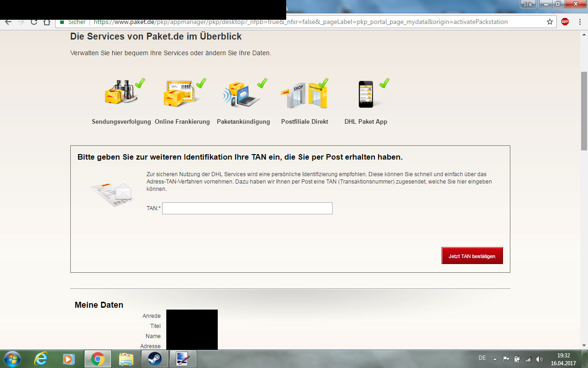The width and height of the screenshot is (588, 368).
Task: Switch to Chrome taskbar button
Action: click(97, 359)
